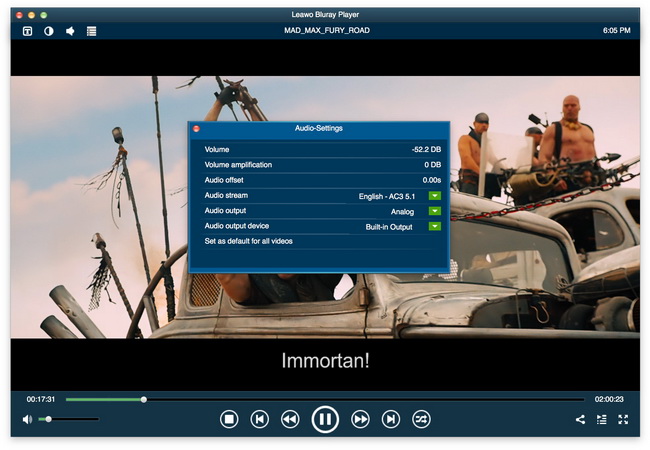Expand the Audio stream dropdown

435,196
